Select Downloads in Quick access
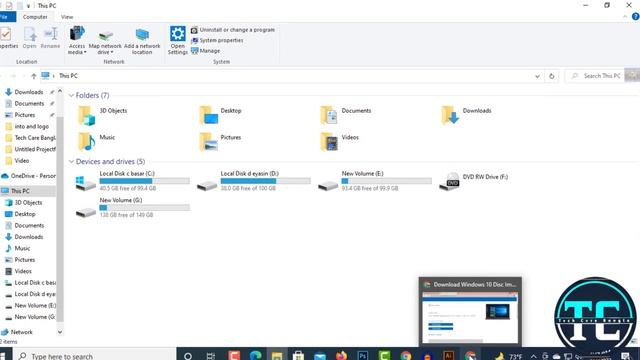This screenshot has width=640, height=360. coord(29,92)
